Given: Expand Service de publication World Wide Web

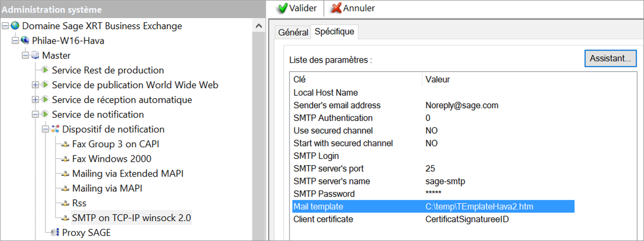Looking at the screenshot, I should click(x=35, y=85).
